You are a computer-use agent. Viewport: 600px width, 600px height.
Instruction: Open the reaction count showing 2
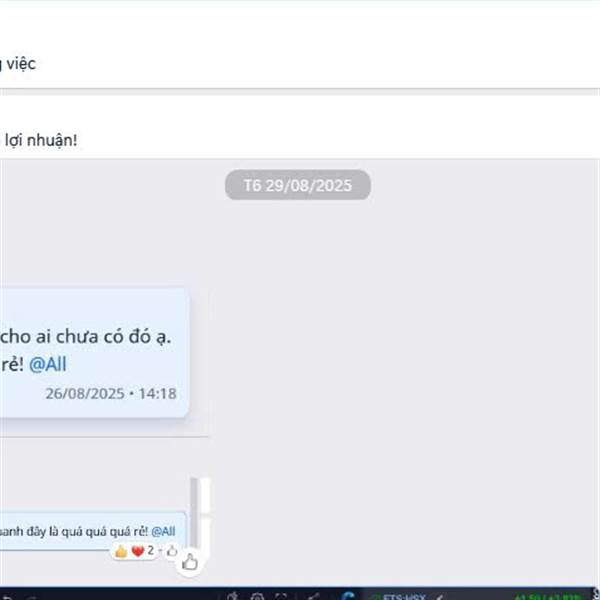pyautogui.click(x=150, y=550)
